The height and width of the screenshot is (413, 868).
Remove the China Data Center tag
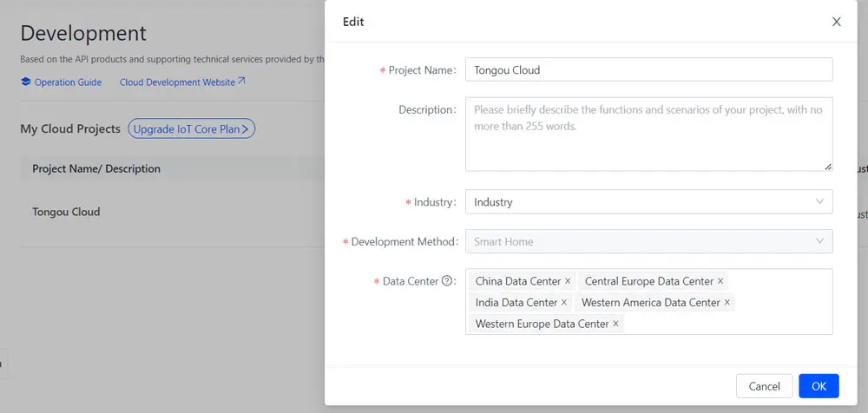coord(568,281)
